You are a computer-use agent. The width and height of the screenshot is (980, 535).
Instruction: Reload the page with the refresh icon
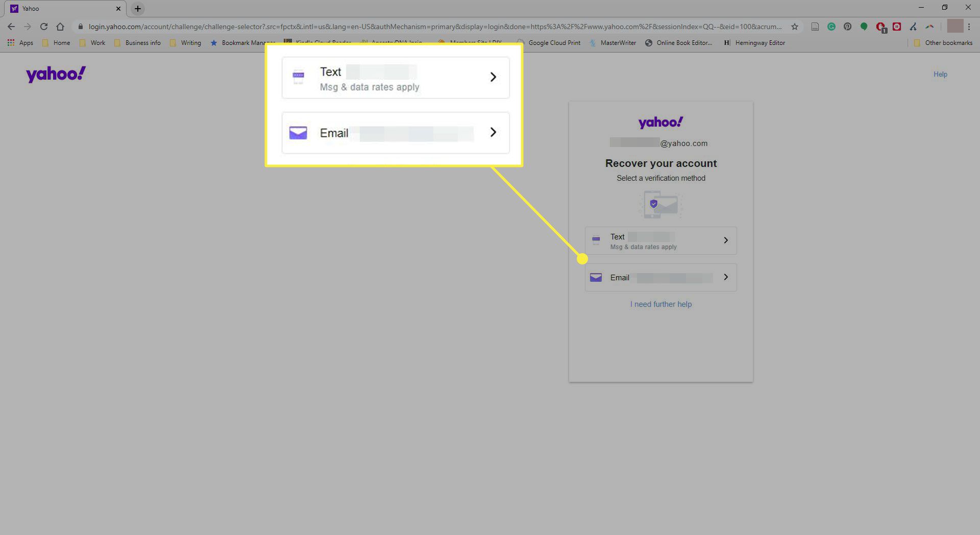pyautogui.click(x=44, y=27)
